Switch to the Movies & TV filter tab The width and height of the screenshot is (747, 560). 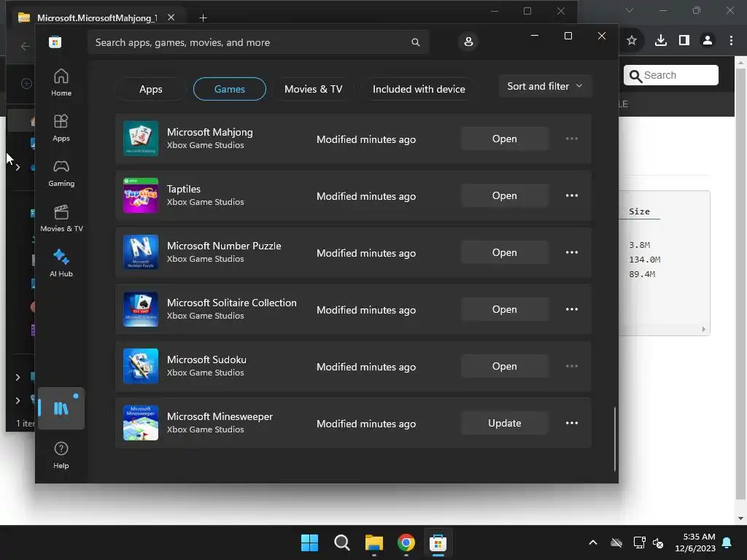pyautogui.click(x=314, y=89)
